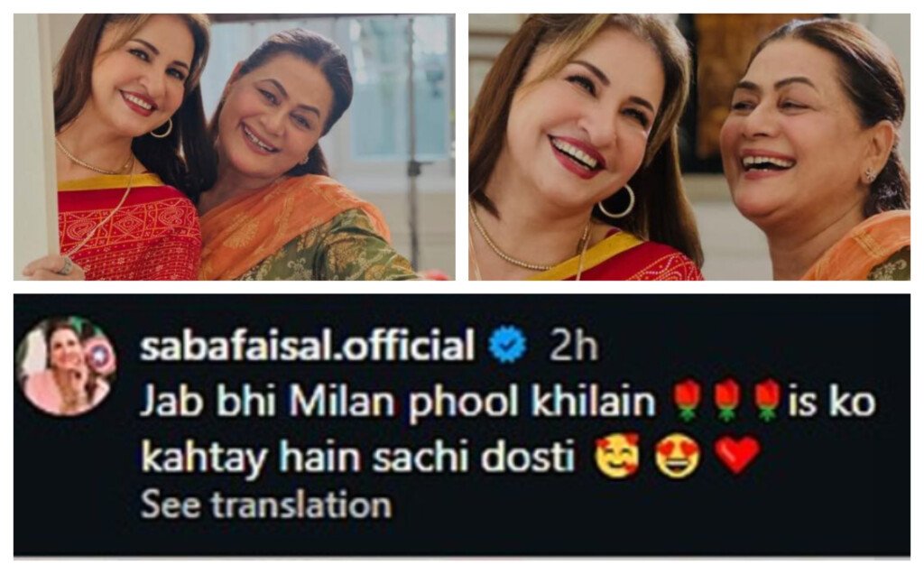Click the 'Jab bhi Milan phool khilain' text
The width and height of the screenshot is (924, 574).
click(398, 402)
